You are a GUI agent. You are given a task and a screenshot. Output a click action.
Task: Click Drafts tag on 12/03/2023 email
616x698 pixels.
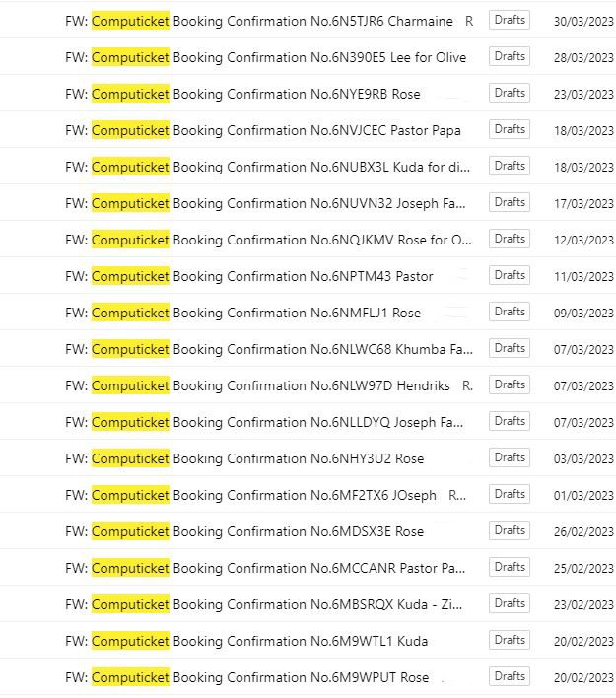click(x=510, y=239)
